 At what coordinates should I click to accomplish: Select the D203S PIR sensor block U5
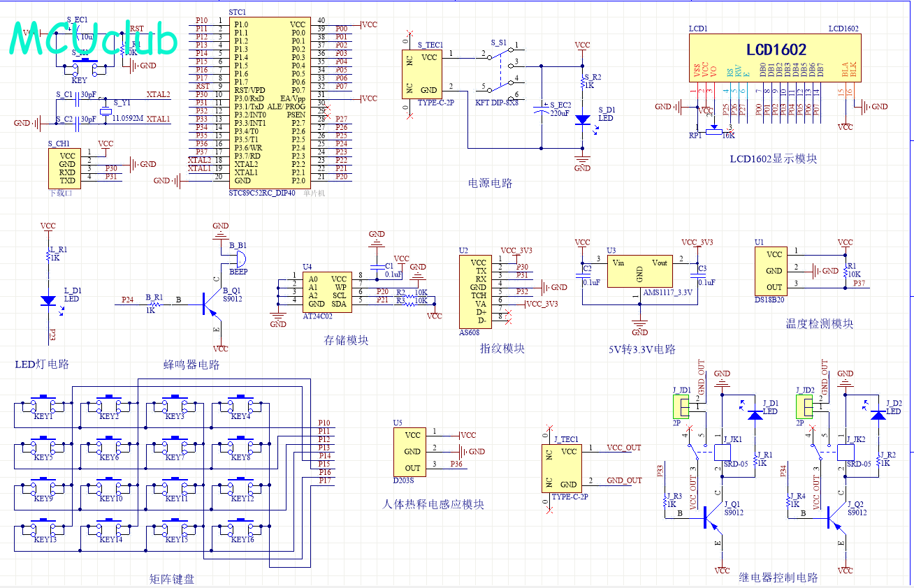(412, 452)
